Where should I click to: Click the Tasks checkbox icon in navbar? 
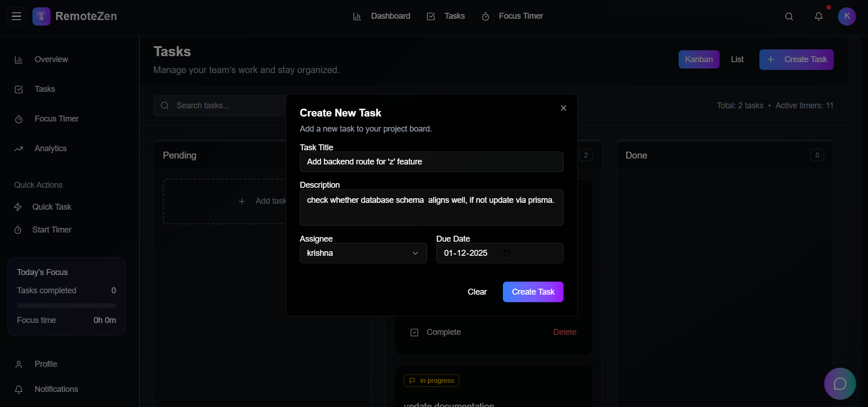pyautogui.click(x=431, y=16)
